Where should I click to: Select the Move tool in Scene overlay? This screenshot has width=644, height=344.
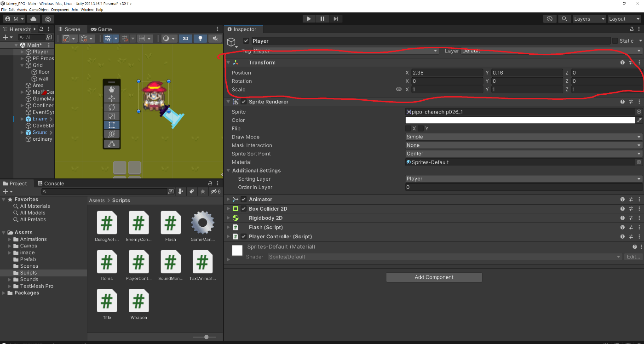click(x=111, y=98)
